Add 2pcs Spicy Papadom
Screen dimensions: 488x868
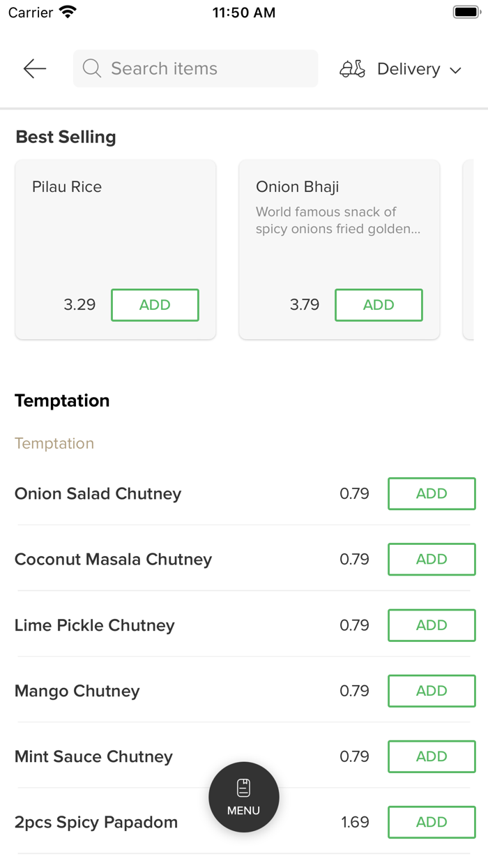pos(432,822)
